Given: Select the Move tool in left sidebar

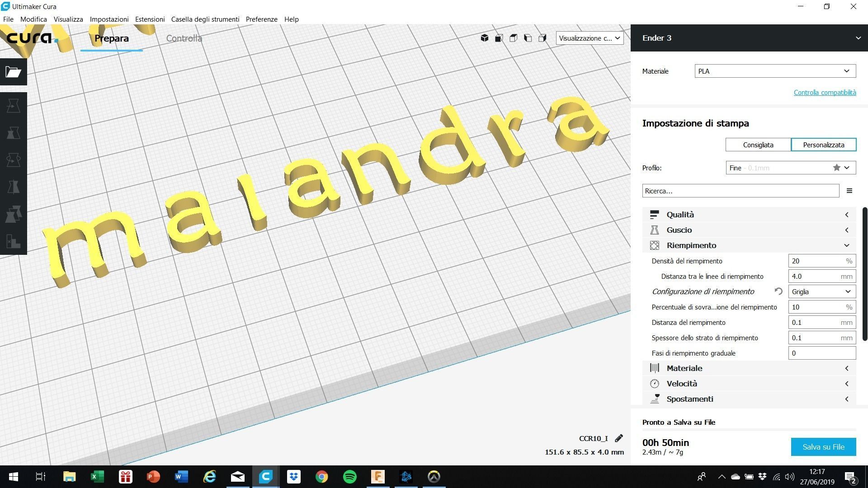Looking at the screenshot, I should [x=13, y=106].
